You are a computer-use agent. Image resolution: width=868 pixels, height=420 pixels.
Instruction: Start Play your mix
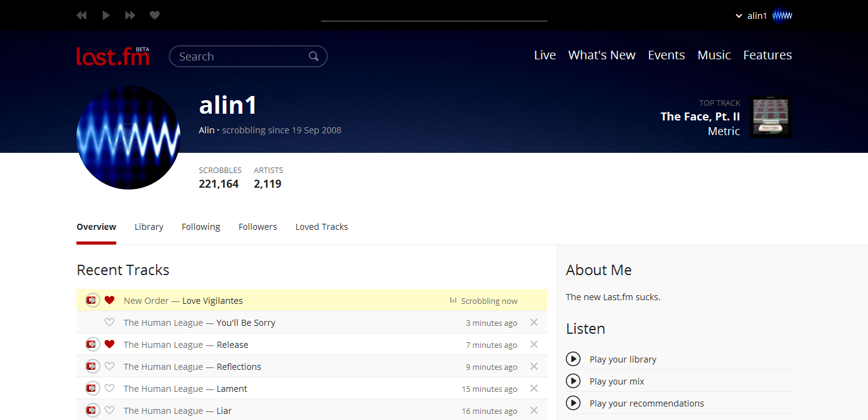[x=617, y=381]
